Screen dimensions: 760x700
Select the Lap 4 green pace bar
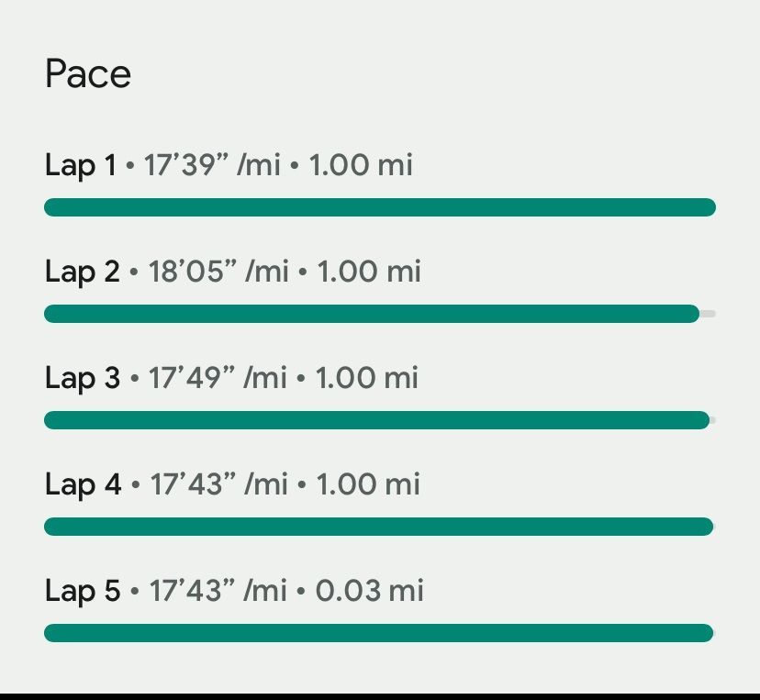coord(378,527)
